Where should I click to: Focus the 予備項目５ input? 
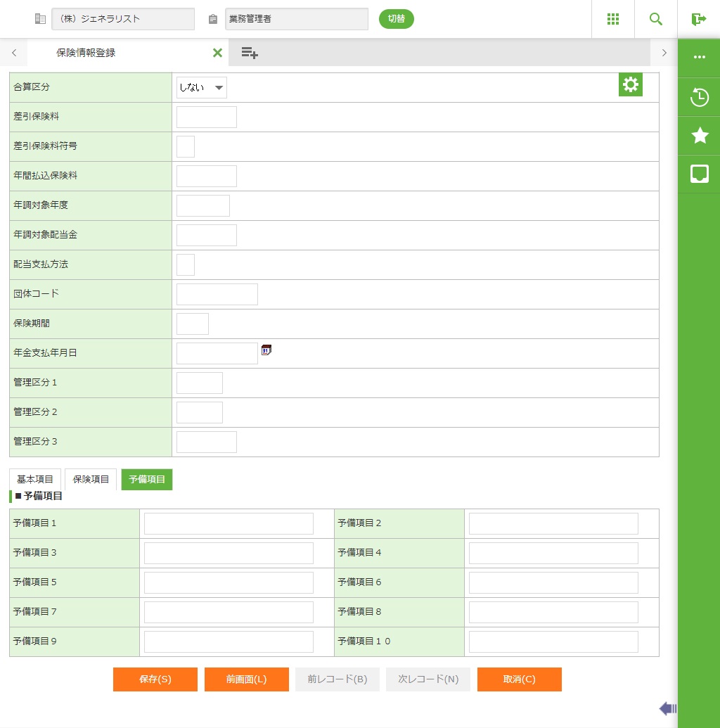pos(229,582)
